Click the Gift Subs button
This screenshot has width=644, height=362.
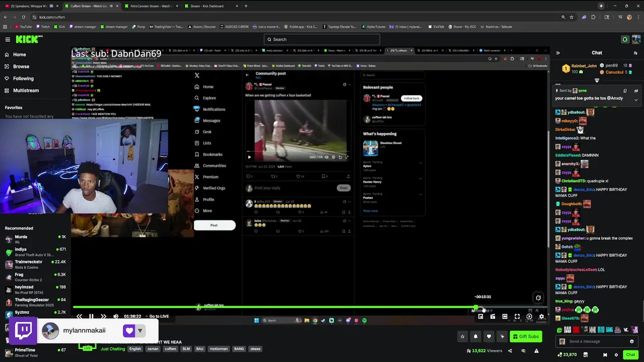(x=526, y=336)
